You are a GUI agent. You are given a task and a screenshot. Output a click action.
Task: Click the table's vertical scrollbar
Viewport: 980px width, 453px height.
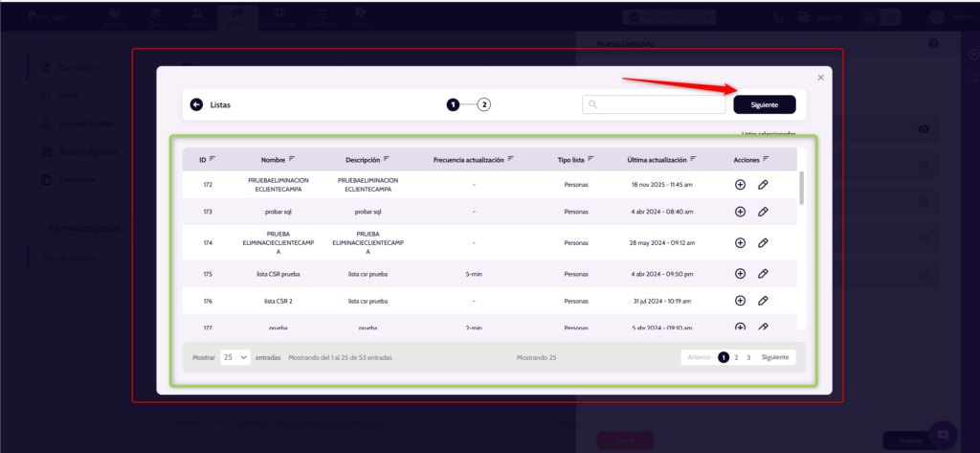tap(801, 188)
